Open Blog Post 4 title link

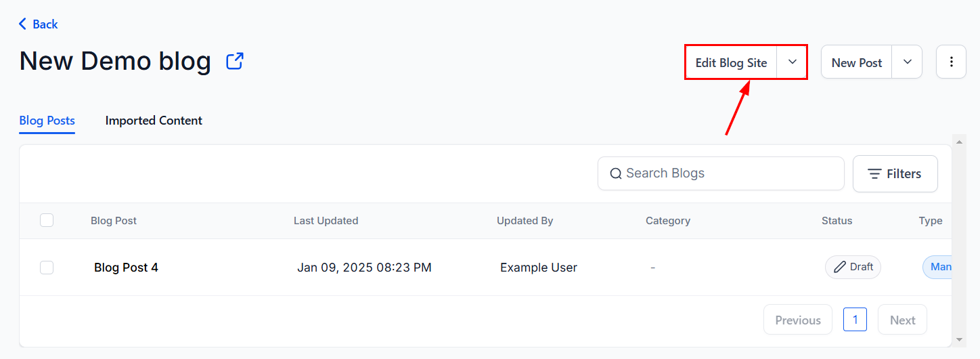[x=126, y=268]
